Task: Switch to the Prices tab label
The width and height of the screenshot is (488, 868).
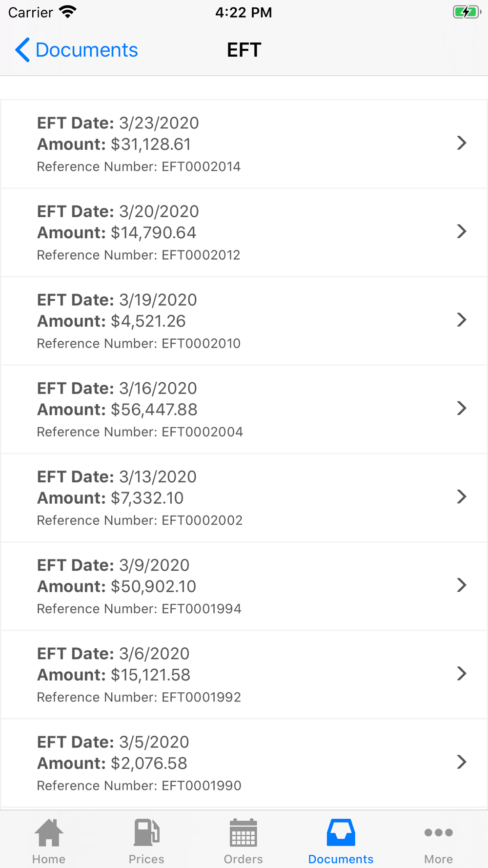Action: [x=146, y=859]
